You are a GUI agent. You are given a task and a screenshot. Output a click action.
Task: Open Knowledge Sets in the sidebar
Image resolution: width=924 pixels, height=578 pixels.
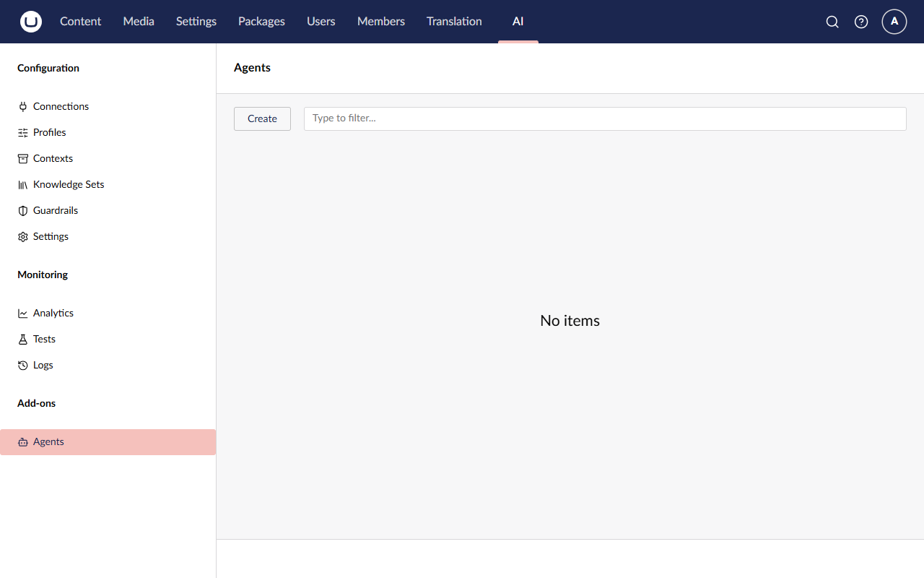click(x=108, y=184)
